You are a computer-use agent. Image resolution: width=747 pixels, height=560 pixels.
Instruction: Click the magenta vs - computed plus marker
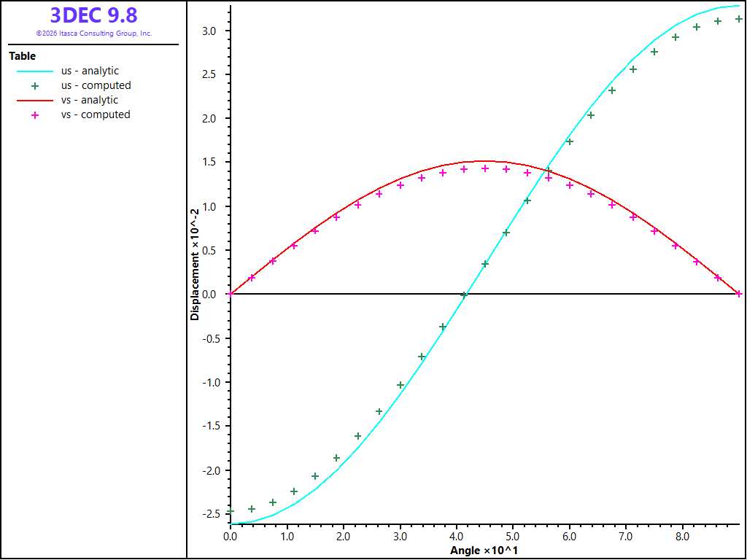tap(35, 115)
